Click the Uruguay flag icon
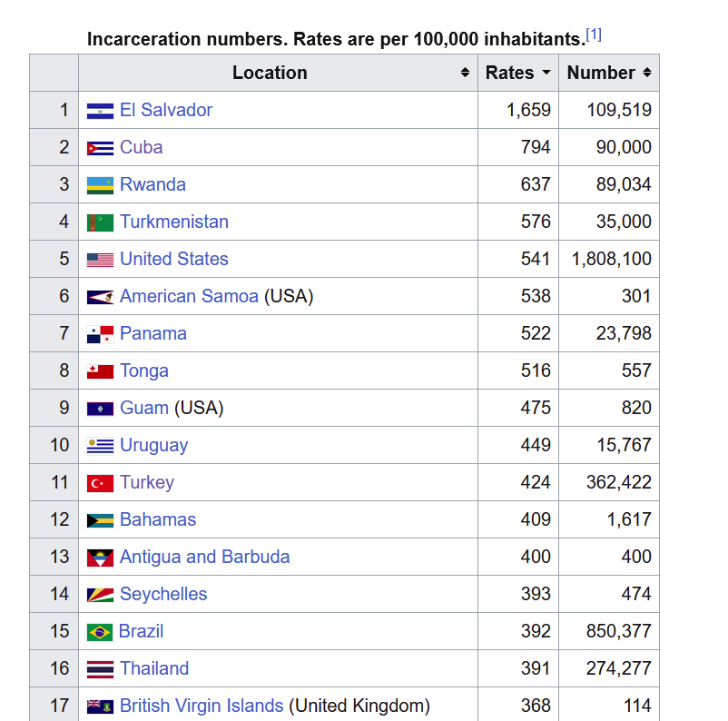This screenshot has height=721, width=728. (x=100, y=446)
